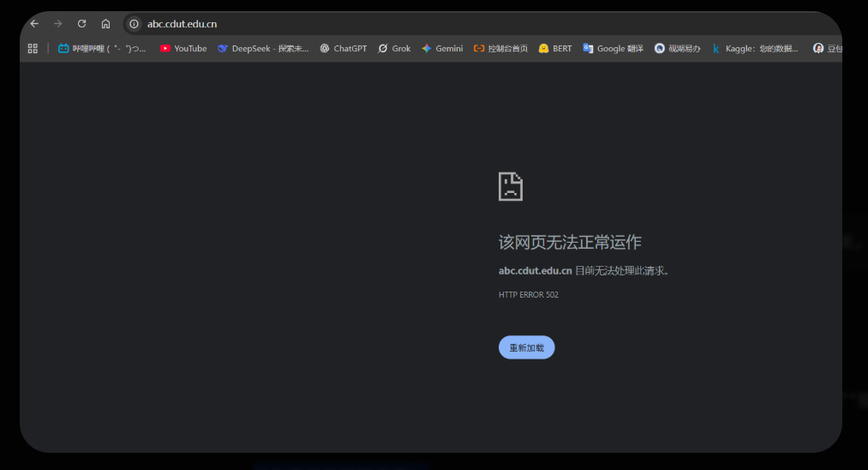The width and height of the screenshot is (868, 470).
Task: Open the apps grid in bookmarks bar
Action: tap(33, 49)
